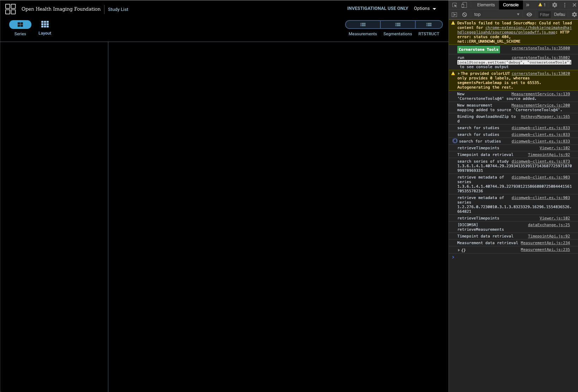This screenshot has width=578, height=392.
Task: Open cornerstoneTools.js:35800 source link
Action: pyautogui.click(x=541, y=48)
